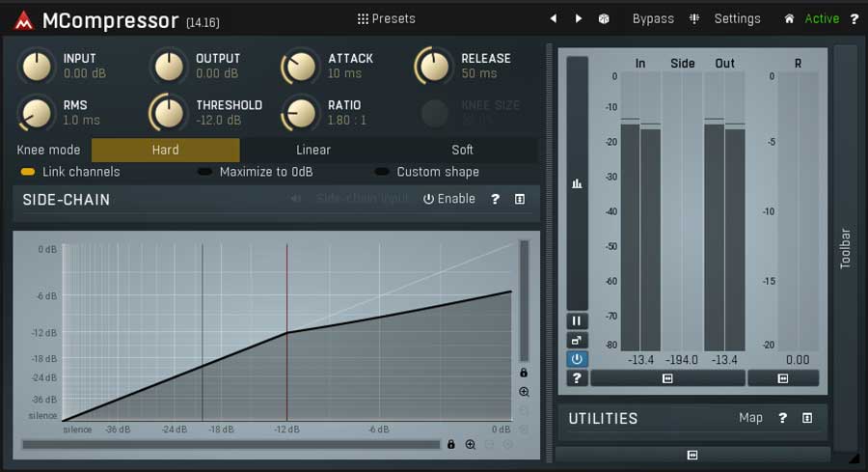
Task: Open the Presets browser
Action: (387, 19)
